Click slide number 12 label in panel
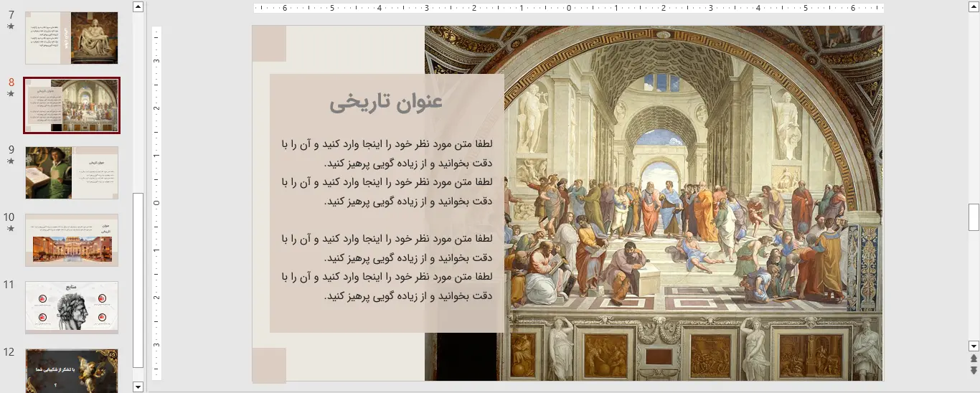The height and width of the screenshot is (393, 980). pos(9,352)
